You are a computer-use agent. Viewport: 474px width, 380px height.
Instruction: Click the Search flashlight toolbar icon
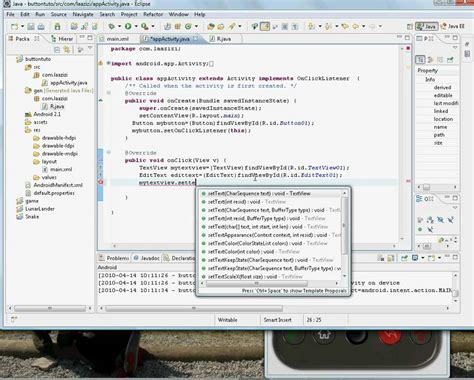[x=231, y=26]
